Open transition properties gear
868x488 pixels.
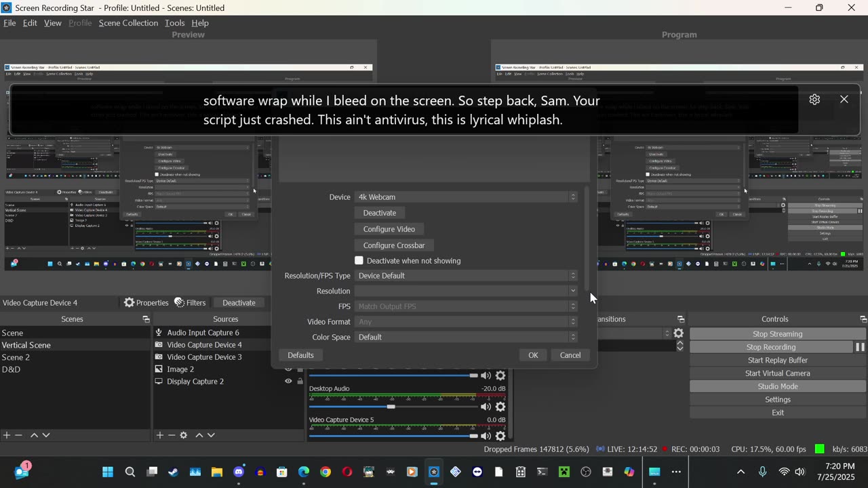pyautogui.click(x=678, y=333)
